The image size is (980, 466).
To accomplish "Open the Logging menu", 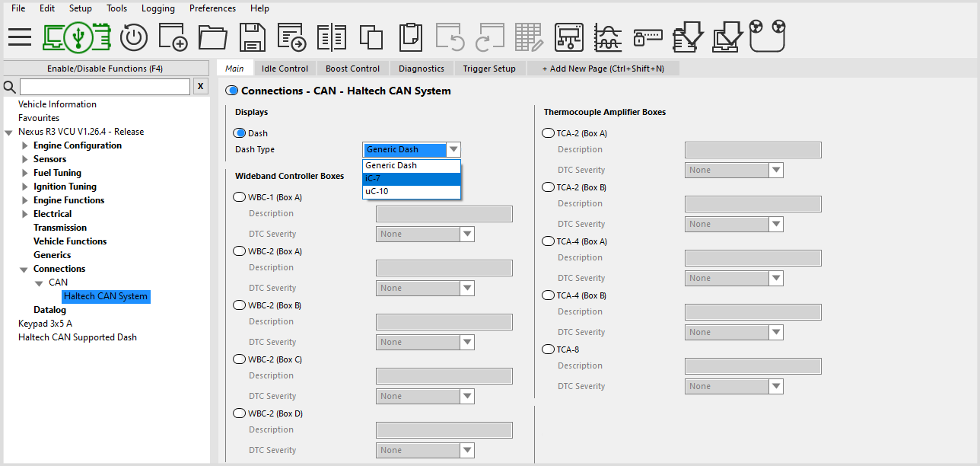I will click(x=157, y=8).
